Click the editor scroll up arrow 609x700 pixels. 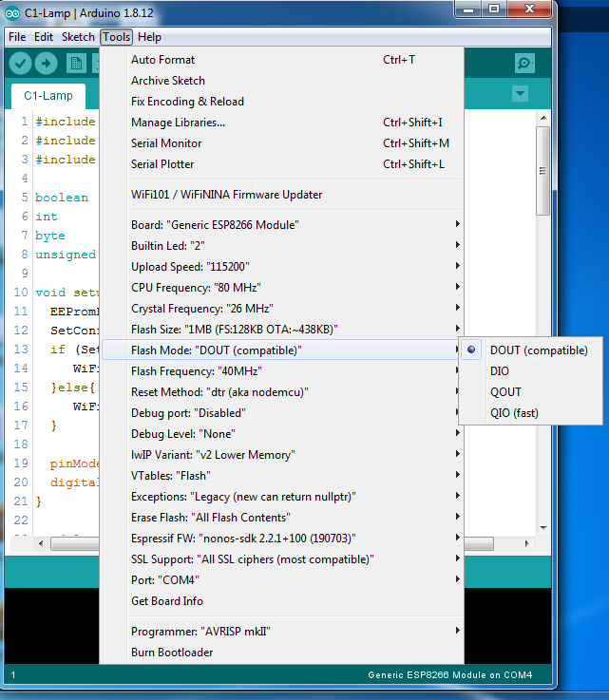tap(543, 119)
